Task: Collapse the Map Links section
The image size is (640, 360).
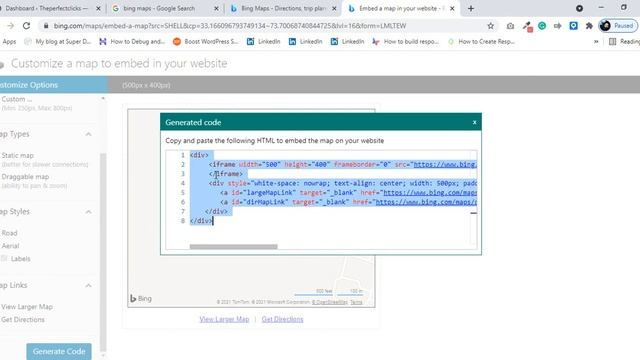Action: (88, 285)
